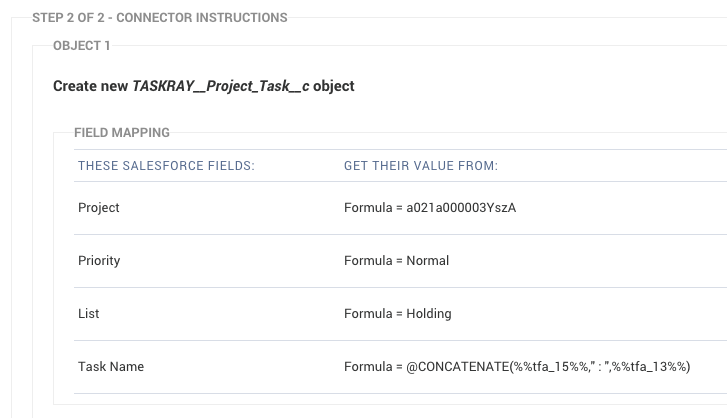Click the THESE SALESFORCE FIELDS column header
Screen dimensions: 727x418
[x=166, y=165]
